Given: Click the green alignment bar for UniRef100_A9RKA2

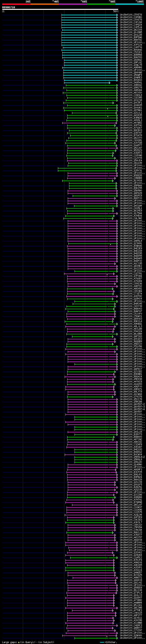Looking at the screenshot, I should [x=92, y=85].
